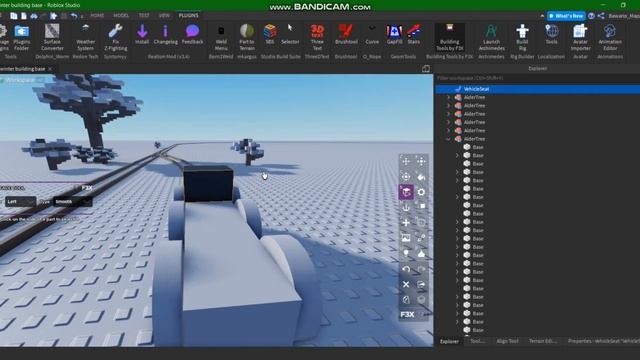
Task: Switch to the PLUGINS ribbon tab
Action: (189, 16)
